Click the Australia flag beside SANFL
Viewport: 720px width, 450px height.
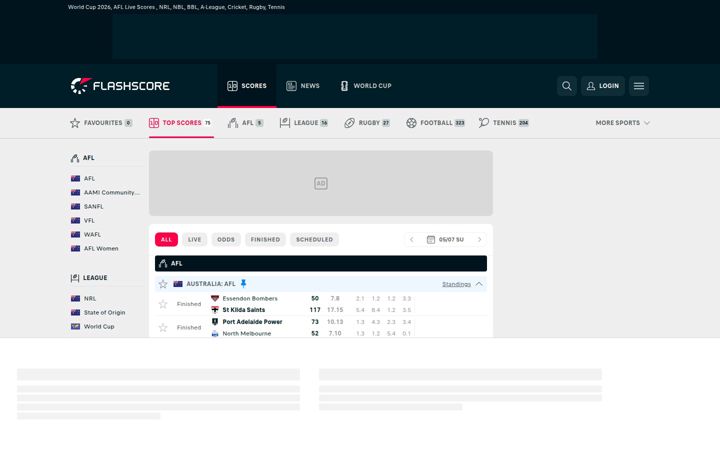[x=75, y=207]
